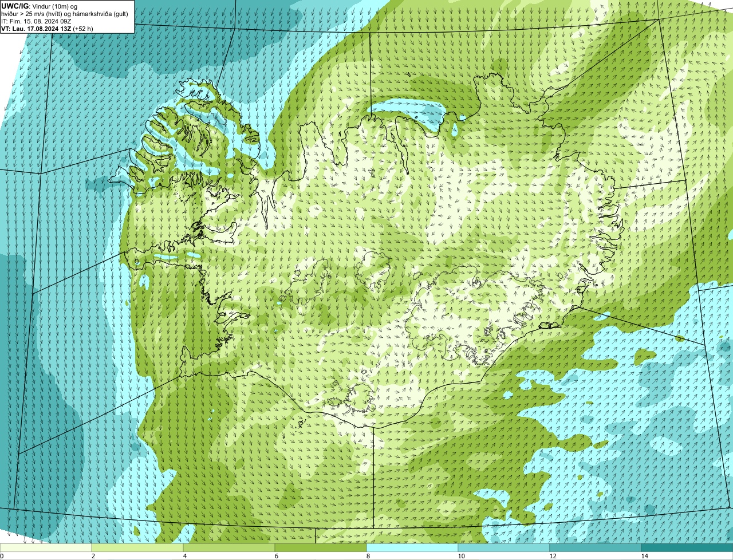
Task: Click the '10' label on the color scale
Action: (x=461, y=556)
